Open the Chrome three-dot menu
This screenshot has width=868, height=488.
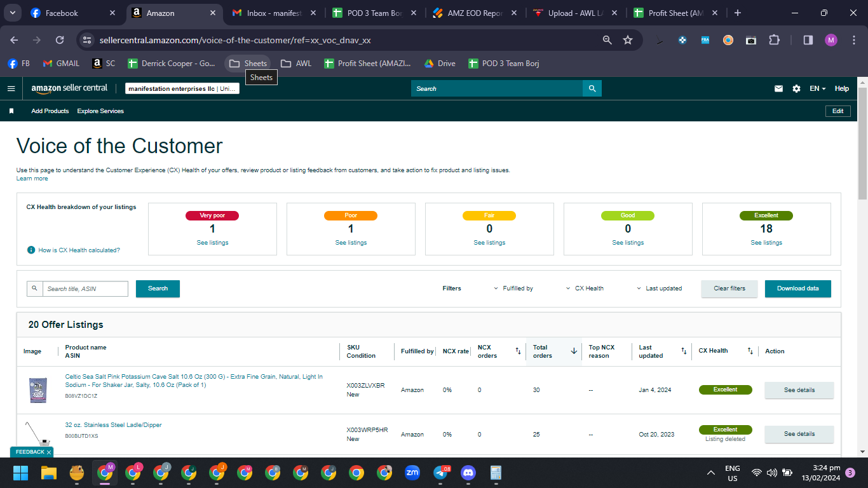[x=853, y=40]
